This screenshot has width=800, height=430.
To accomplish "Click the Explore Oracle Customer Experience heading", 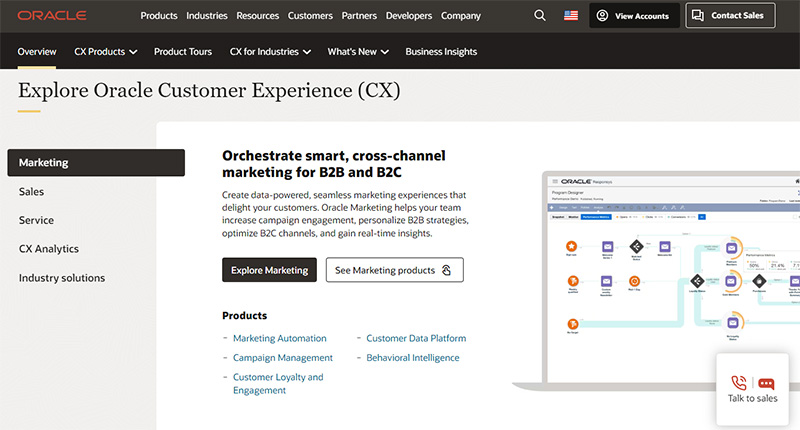I will click(x=209, y=90).
